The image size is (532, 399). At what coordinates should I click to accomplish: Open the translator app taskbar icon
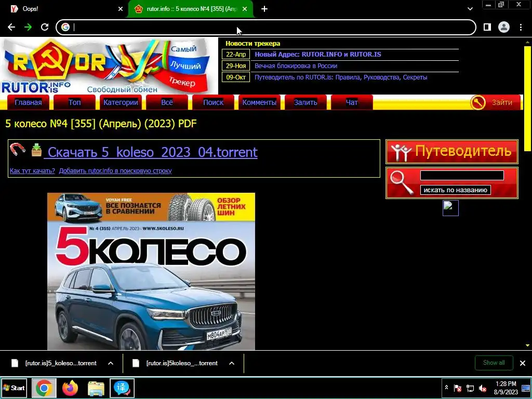(122, 388)
